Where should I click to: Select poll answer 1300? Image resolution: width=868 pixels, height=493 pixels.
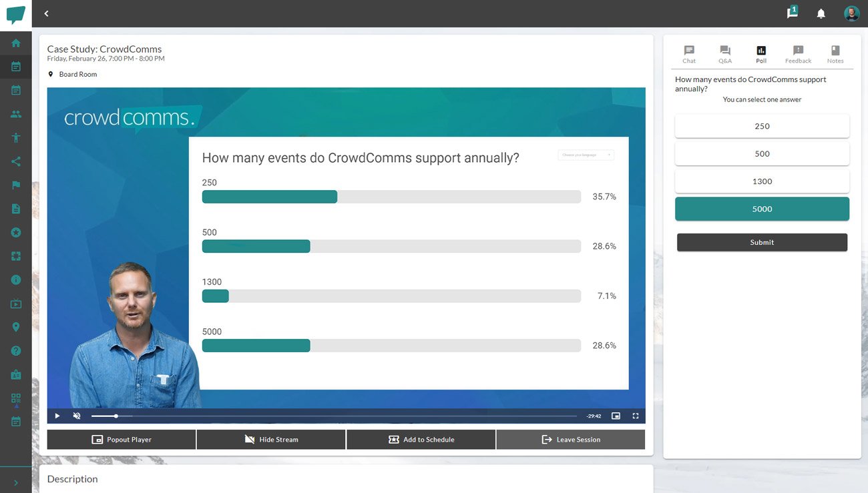[x=762, y=181]
